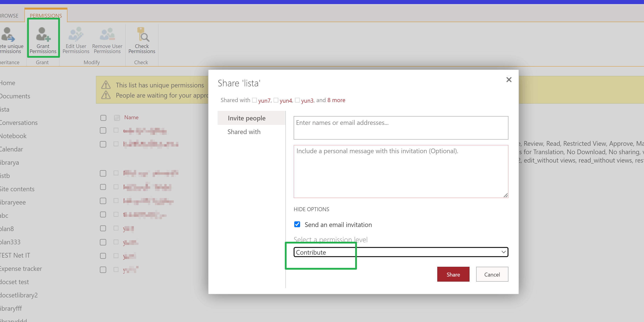Open Calendar in the side navigation

(12, 149)
